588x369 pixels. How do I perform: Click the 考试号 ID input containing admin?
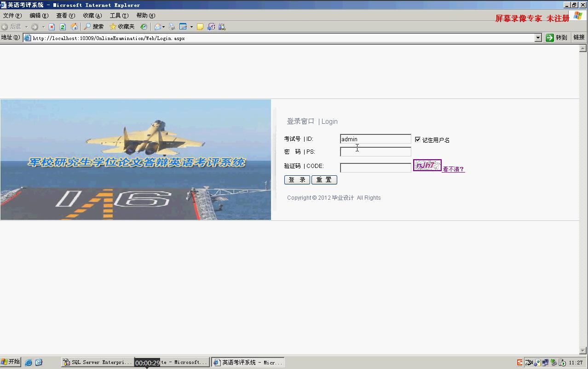pos(375,139)
